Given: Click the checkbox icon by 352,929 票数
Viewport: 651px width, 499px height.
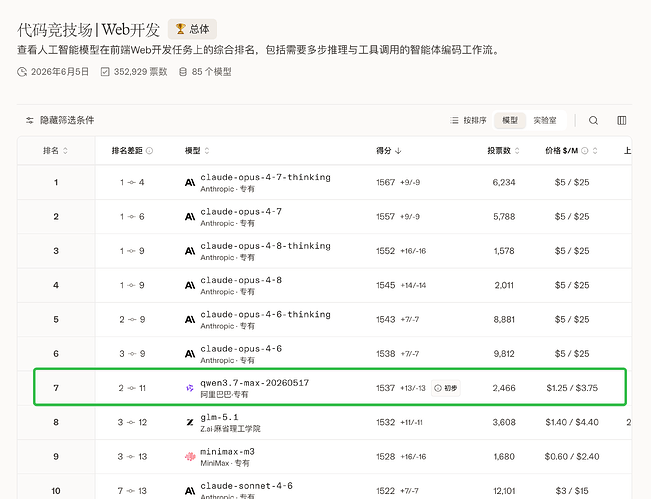Looking at the screenshot, I should pos(105,72).
